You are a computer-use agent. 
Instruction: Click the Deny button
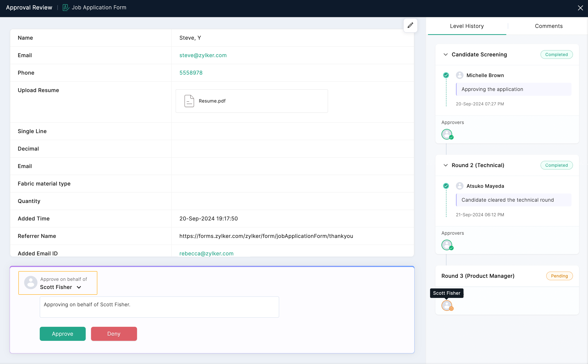click(x=114, y=334)
